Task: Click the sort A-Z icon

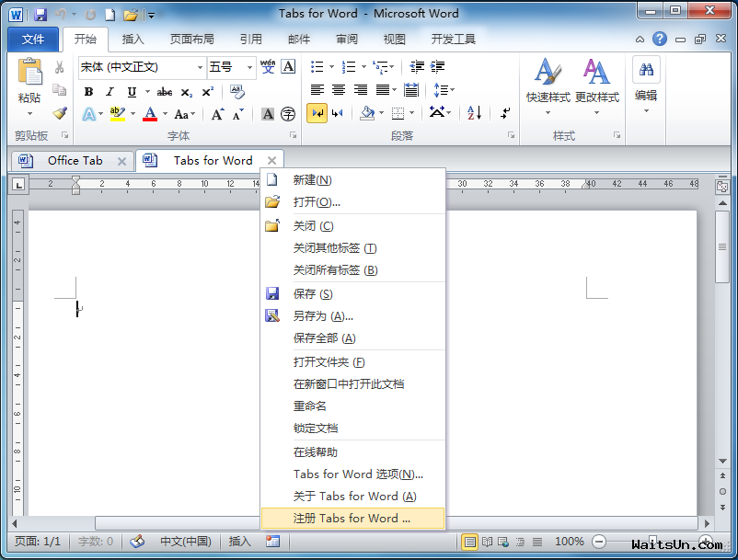Action: pyautogui.click(x=474, y=113)
